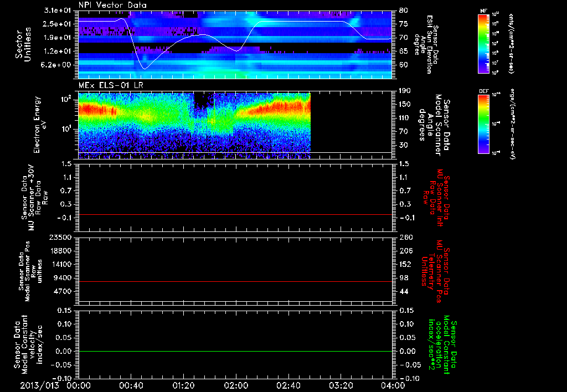Click the "02:40" time axis label
Screen dimensions: 567x392
click(x=288, y=385)
